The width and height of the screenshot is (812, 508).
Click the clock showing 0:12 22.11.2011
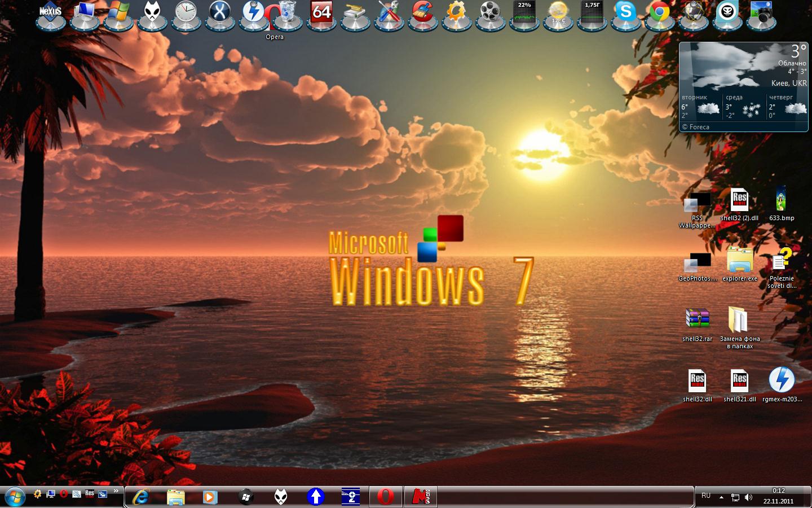click(x=779, y=496)
